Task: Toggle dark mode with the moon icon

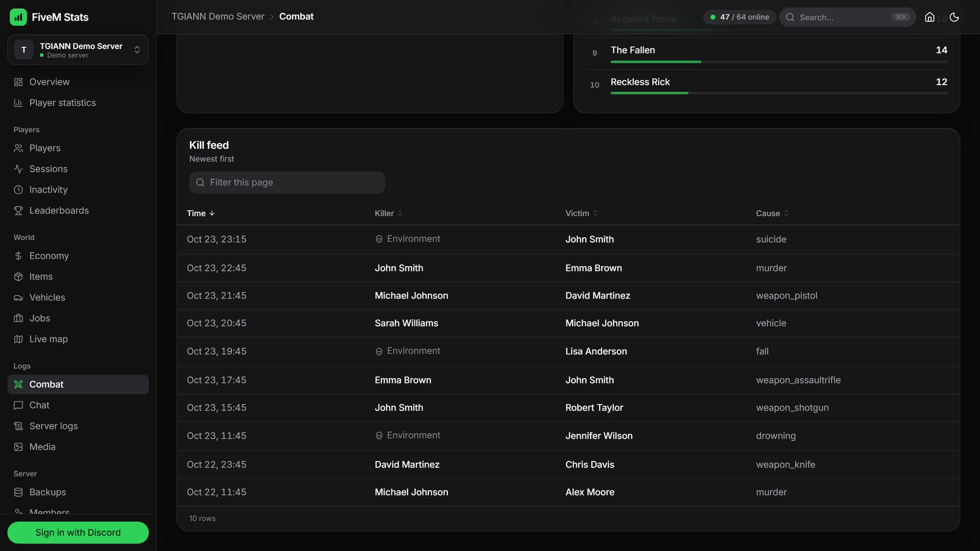Action: point(954,17)
